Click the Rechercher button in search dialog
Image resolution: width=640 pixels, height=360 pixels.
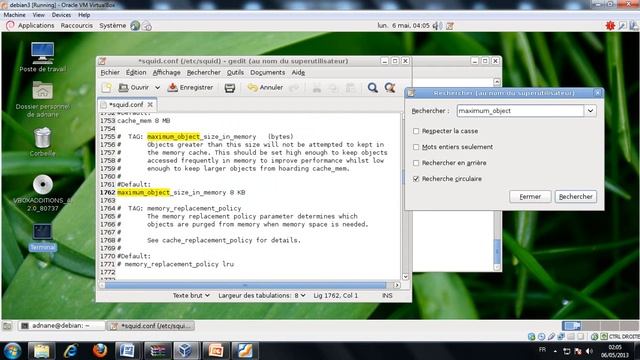click(576, 196)
